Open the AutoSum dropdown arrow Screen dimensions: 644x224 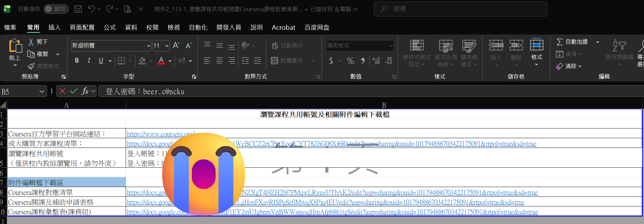click(x=598, y=42)
